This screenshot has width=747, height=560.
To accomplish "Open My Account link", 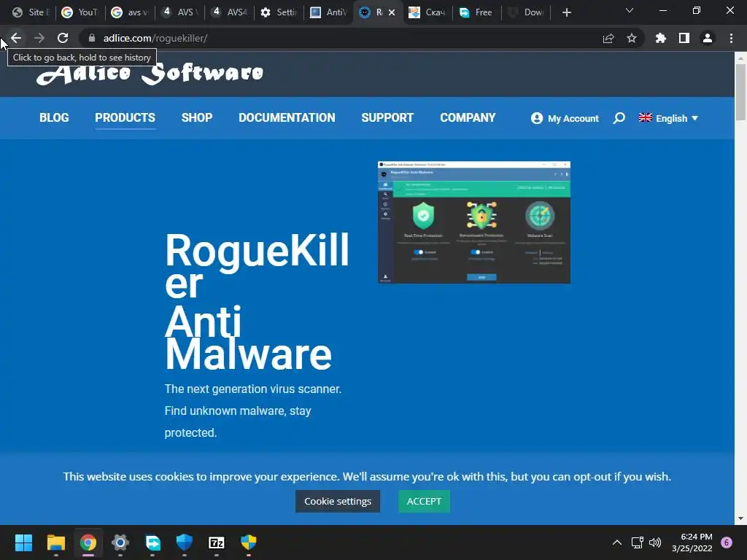I will coord(565,118).
